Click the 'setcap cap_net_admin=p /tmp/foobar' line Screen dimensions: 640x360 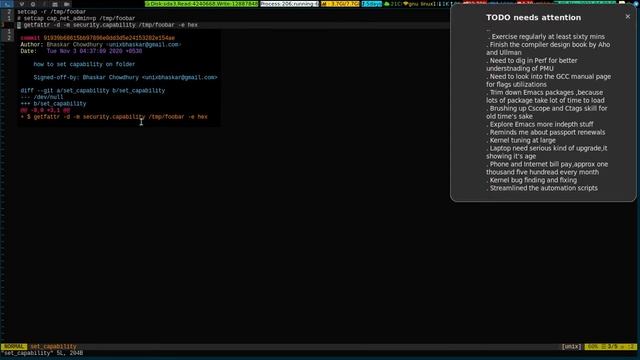pyautogui.click(x=76, y=18)
